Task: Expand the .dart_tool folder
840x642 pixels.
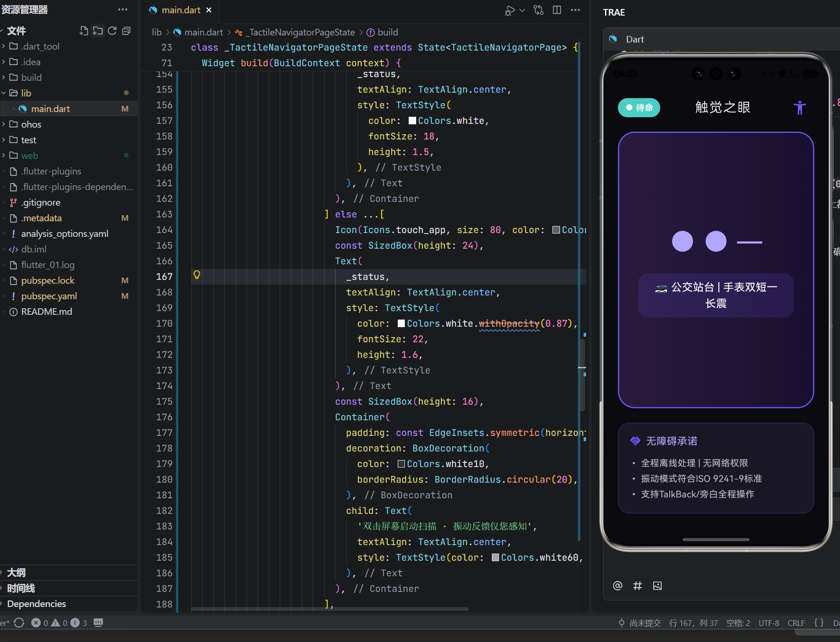Action: pos(69,46)
